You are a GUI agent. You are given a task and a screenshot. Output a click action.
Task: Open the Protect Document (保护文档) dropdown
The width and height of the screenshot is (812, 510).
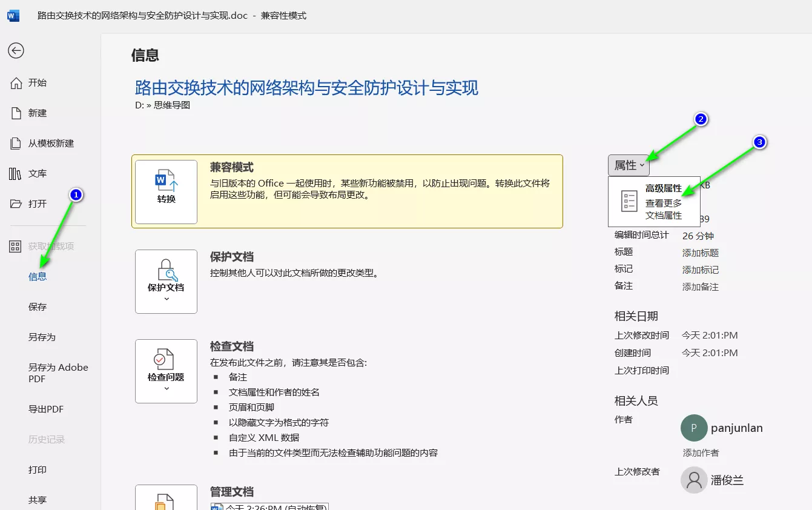(166, 282)
